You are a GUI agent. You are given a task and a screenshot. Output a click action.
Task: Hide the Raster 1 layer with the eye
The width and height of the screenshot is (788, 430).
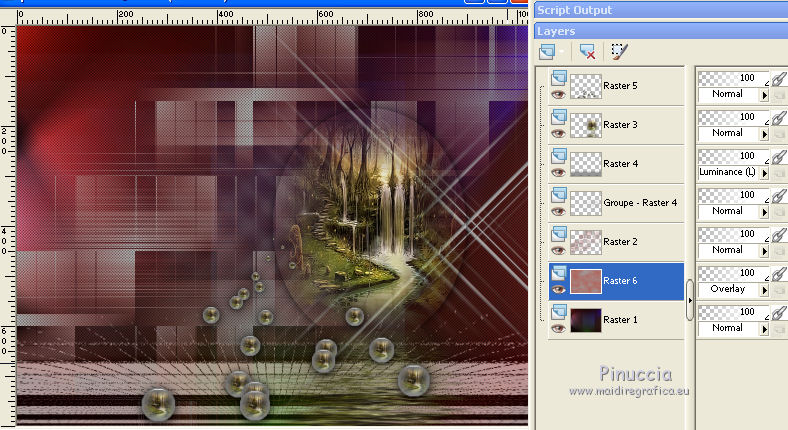point(558,329)
